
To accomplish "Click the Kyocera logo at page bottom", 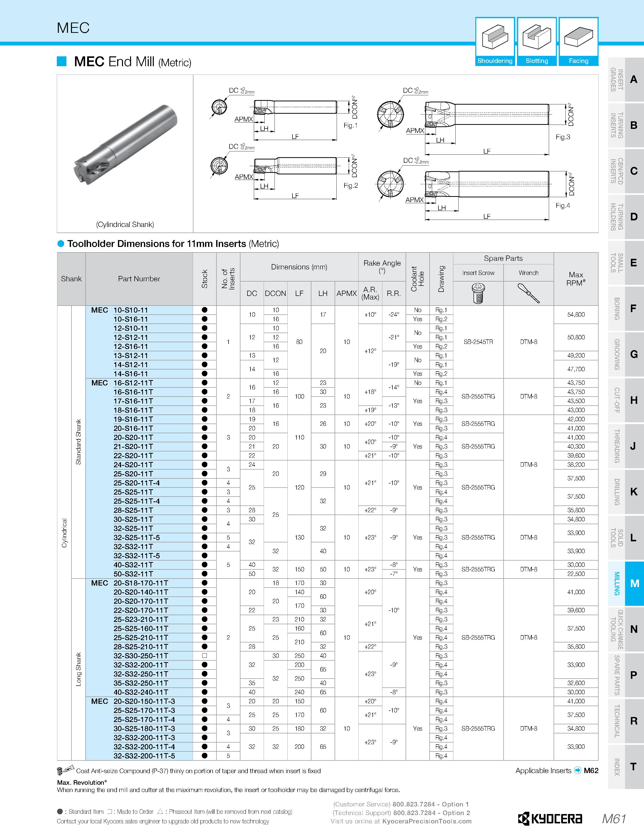I will 550,818.
